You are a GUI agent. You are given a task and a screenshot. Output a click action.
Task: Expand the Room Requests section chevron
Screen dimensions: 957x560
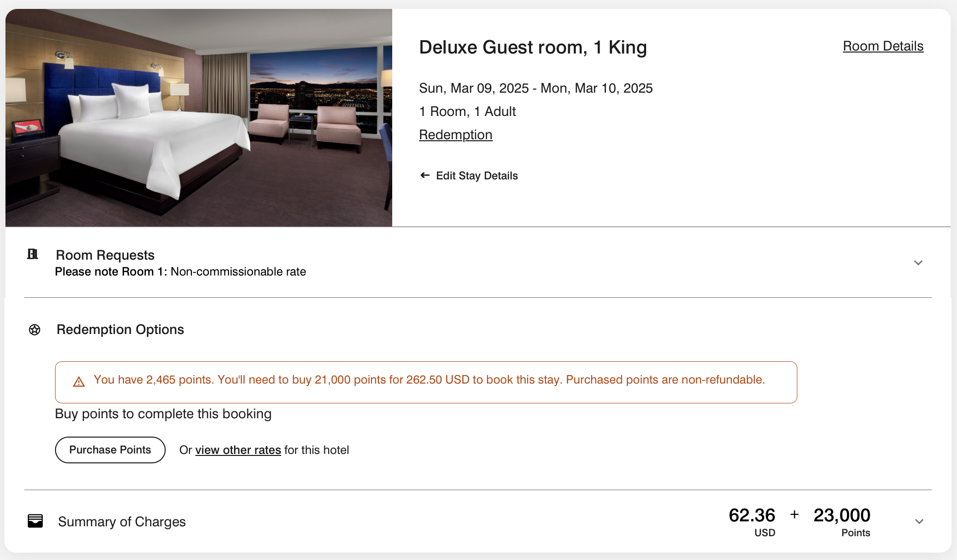click(918, 263)
